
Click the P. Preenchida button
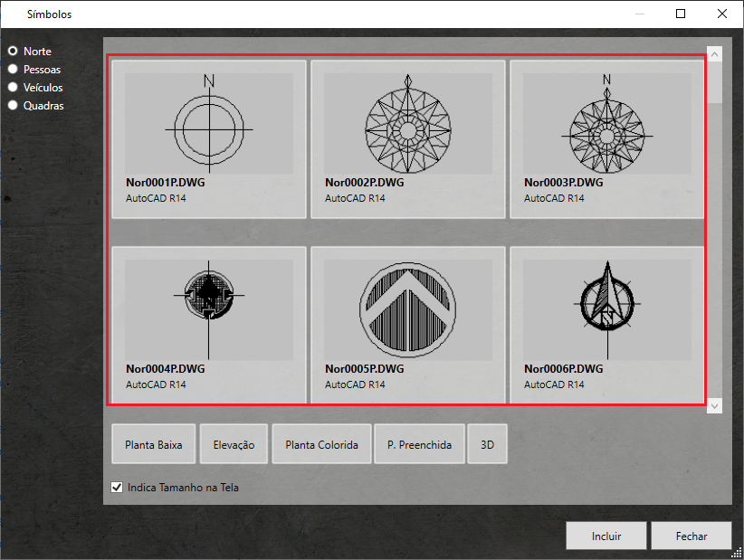click(419, 444)
